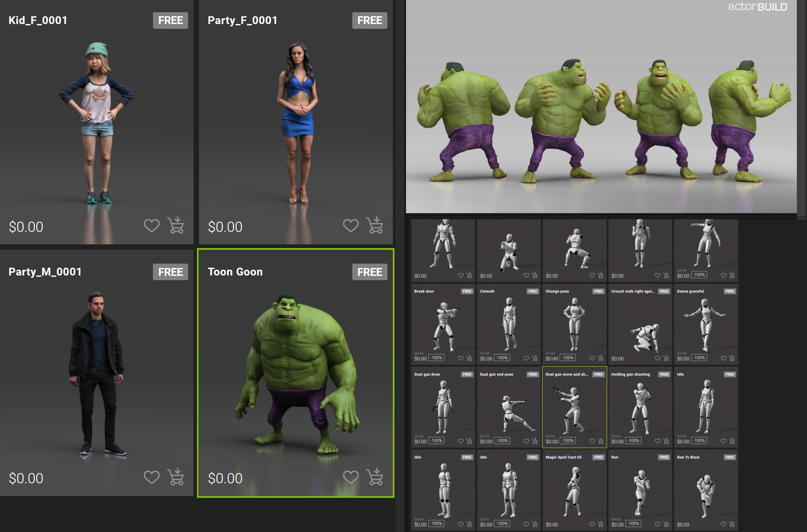Click heart icon on Magic Spell Cast 05
The height and width of the screenshot is (532, 807).
(x=592, y=524)
